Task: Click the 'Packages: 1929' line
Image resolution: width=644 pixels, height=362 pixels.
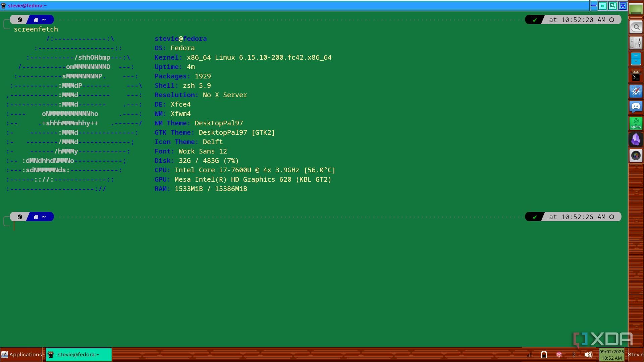Action: [x=183, y=76]
